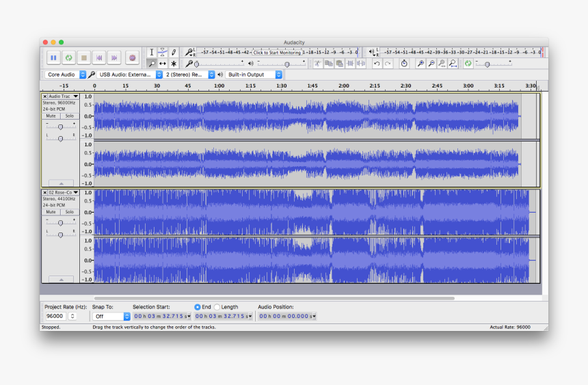Viewport: 588px width, 385px height.
Task: Collapse the 02 Rose-Co track
Action: click(x=61, y=279)
